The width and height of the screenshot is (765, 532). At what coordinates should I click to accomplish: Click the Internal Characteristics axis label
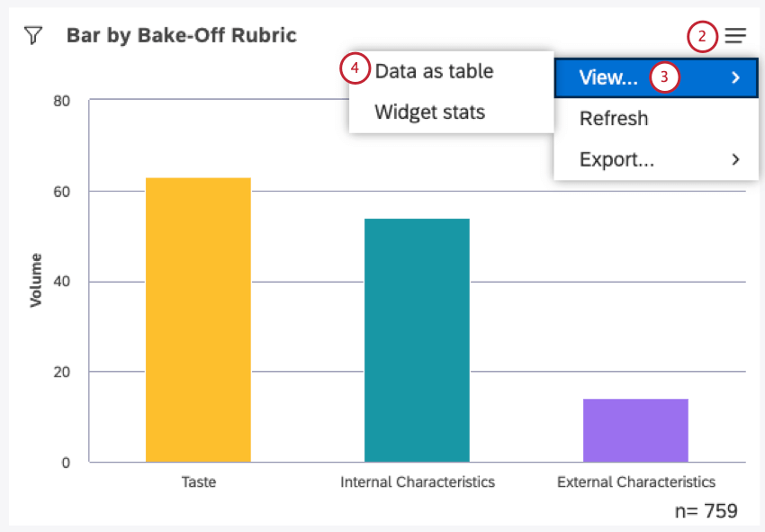(x=418, y=482)
